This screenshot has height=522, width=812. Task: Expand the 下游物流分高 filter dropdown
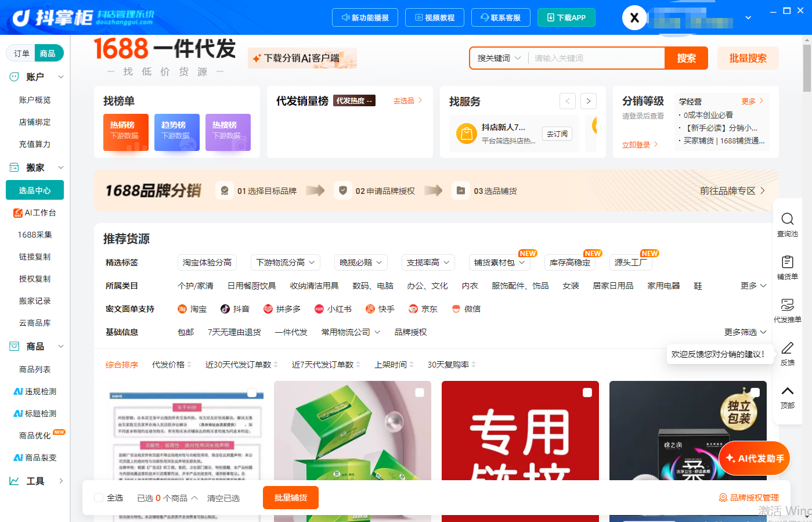coord(286,262)
